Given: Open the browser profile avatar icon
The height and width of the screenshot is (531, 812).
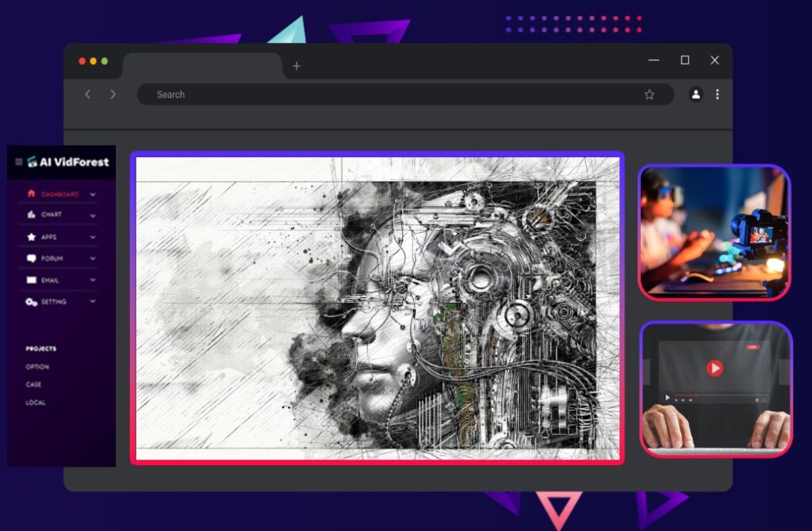Looking at the screenshot, I should pos(695,94).
